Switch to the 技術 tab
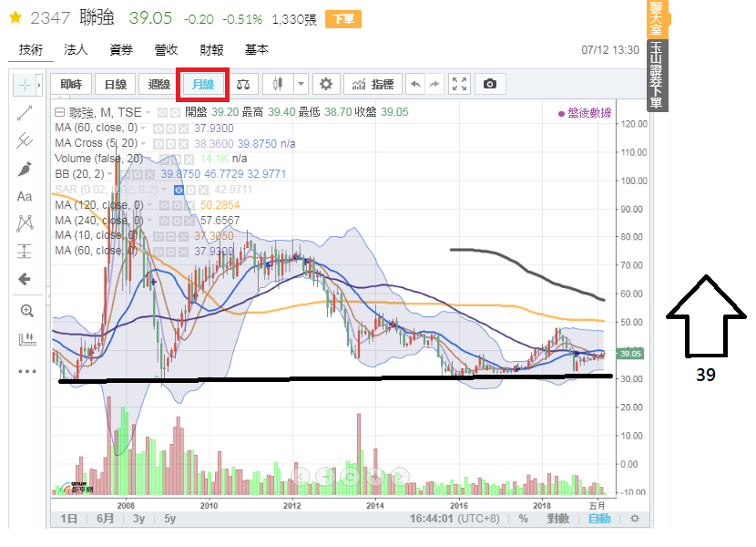The image size is (756, 547). pos(30,50)
